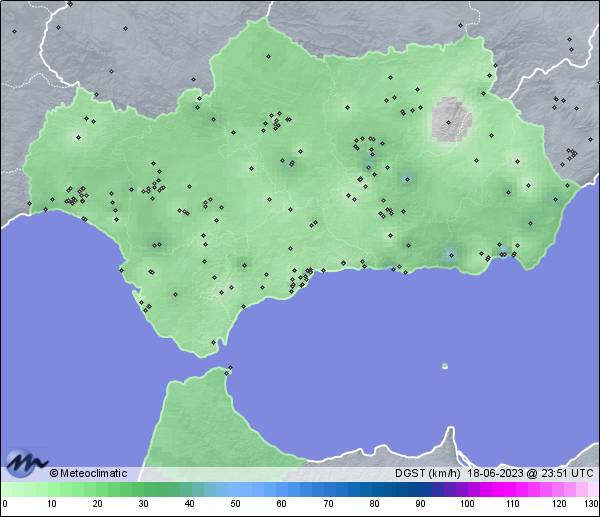The width and height of the screenshot is (600, 517).
Task: Select the blue gust spot on the southern coast
Action: point(452,255)
